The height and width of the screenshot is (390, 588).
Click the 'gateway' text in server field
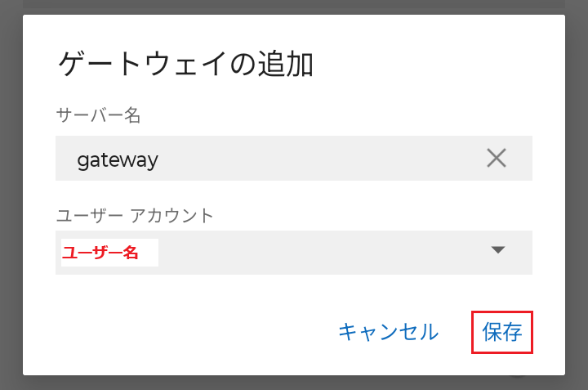pyautogui.click(x=118, y=159)
